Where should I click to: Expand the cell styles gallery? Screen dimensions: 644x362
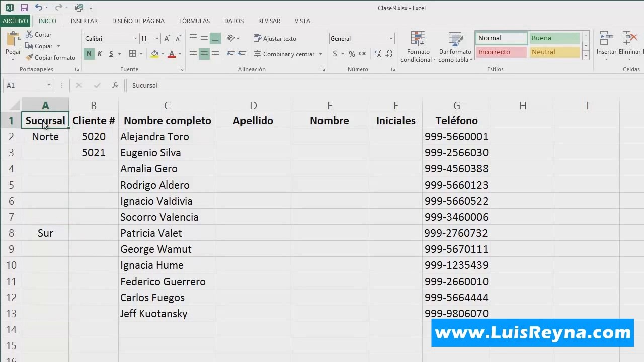[x=586, y=56]
